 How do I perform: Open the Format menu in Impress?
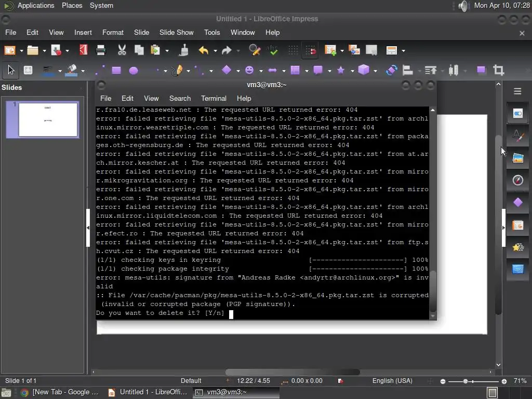(x=113, y=33)
